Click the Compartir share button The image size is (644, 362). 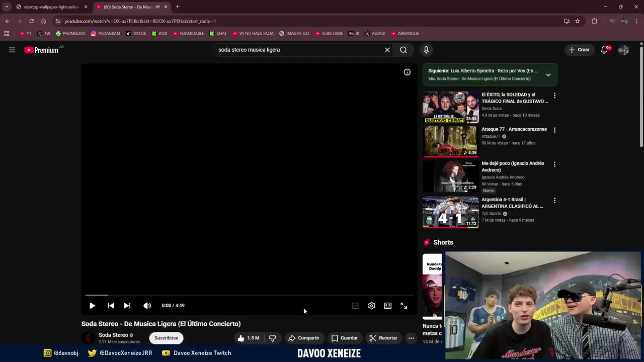303,338
